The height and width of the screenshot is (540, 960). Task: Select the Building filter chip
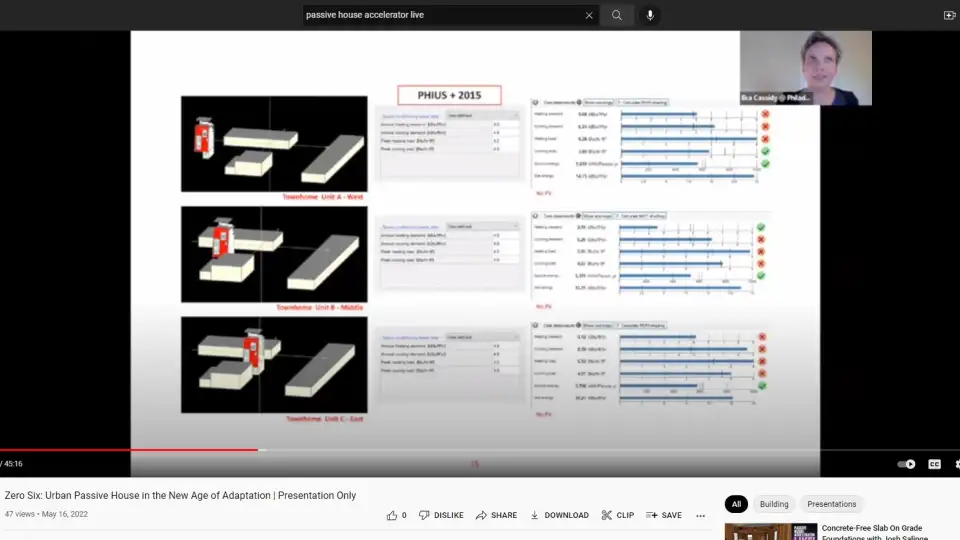(773, 504)
